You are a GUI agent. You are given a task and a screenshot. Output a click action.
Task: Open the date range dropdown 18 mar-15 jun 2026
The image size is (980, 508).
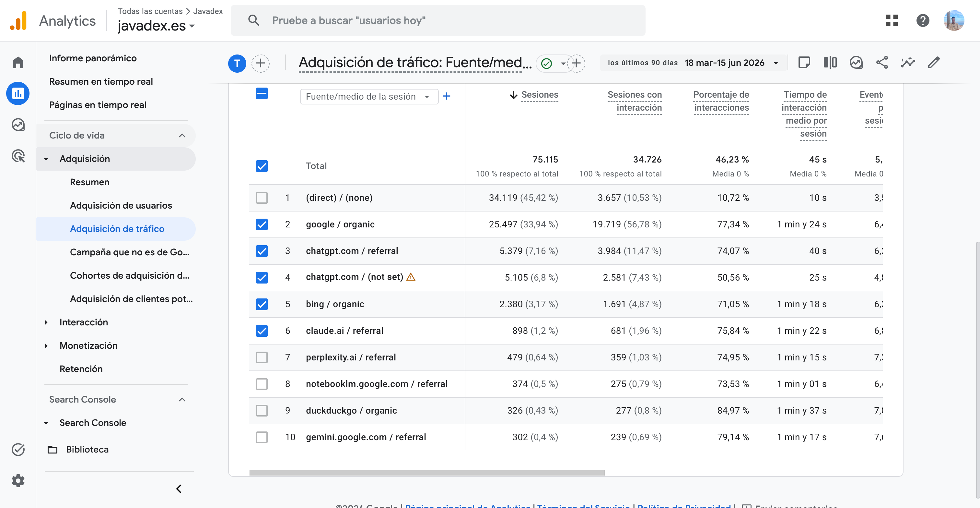tap(693, 63)
